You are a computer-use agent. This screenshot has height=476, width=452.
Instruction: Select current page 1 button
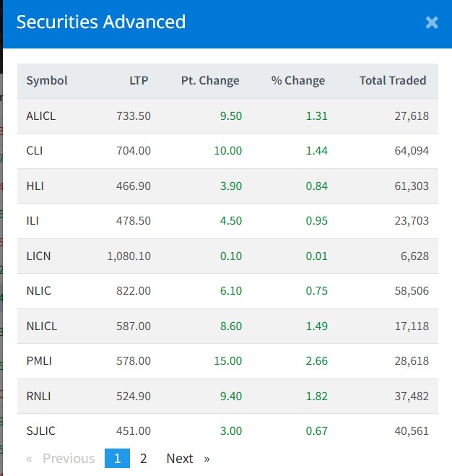point(117,458)
